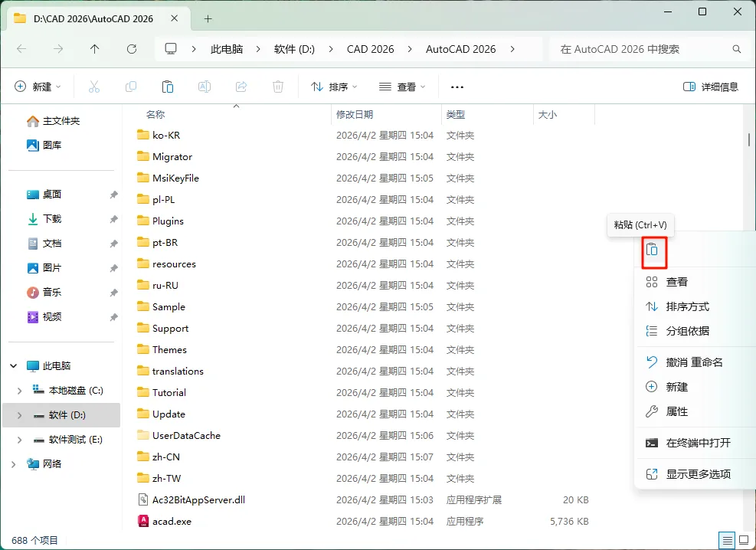Go back with the left arrow

(21, 49)
